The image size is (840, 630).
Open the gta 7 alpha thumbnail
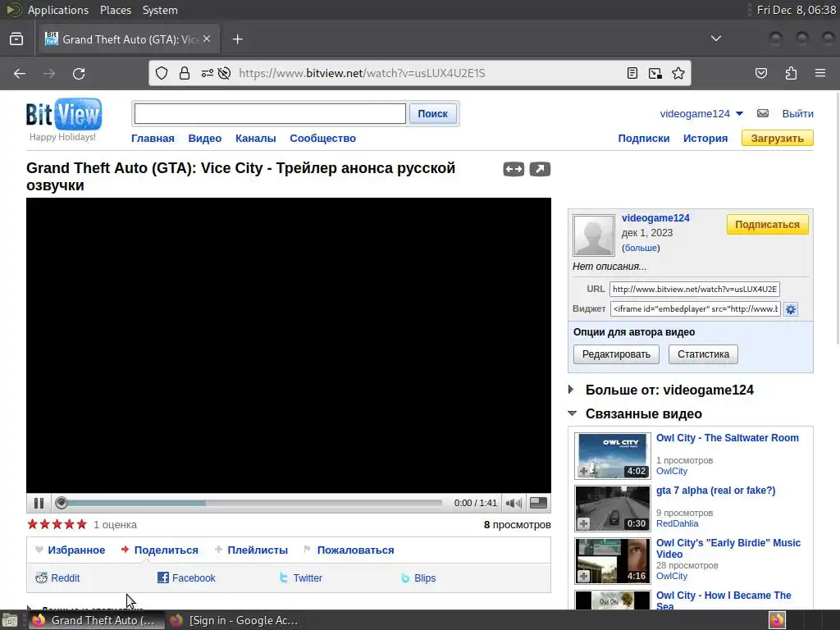tap(612, 508)
